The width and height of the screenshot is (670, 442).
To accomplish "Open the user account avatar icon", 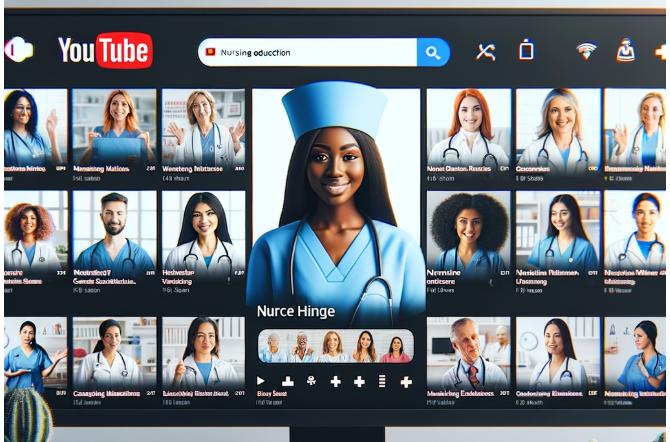I will [627, 50].
